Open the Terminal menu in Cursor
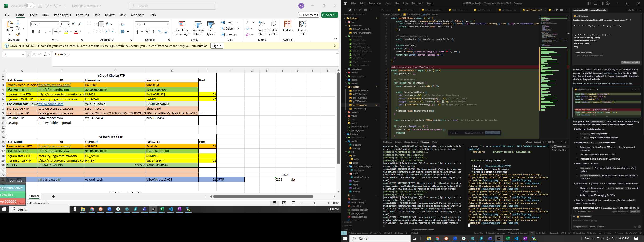 tap(417, 3)
